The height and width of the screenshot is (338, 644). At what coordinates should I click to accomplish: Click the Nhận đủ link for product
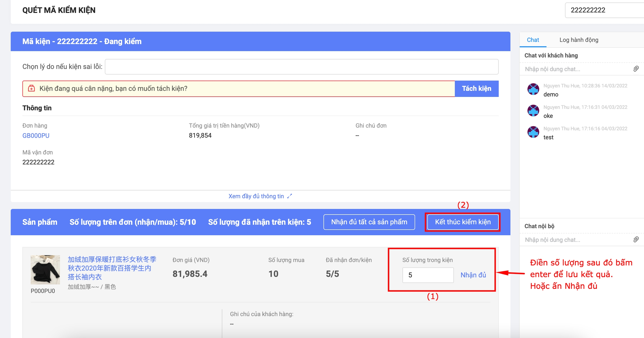pos(473,275)
